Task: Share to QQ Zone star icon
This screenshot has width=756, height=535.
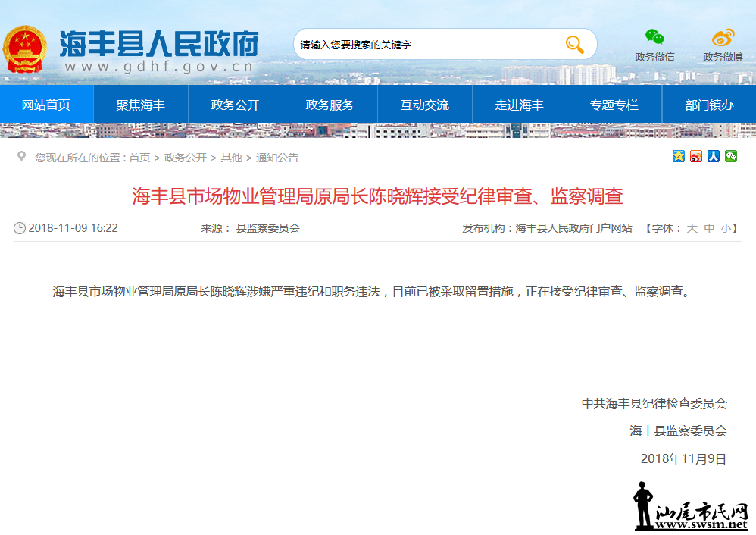Action: pyautogui.click(x=679, y=156)
